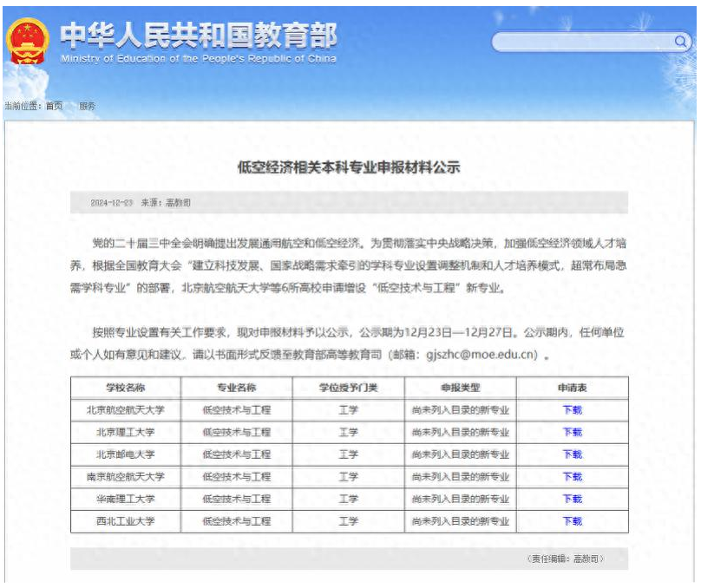Click the 学校名称 column header
Screen dimensions: 701x588
(x=125, y=388)
